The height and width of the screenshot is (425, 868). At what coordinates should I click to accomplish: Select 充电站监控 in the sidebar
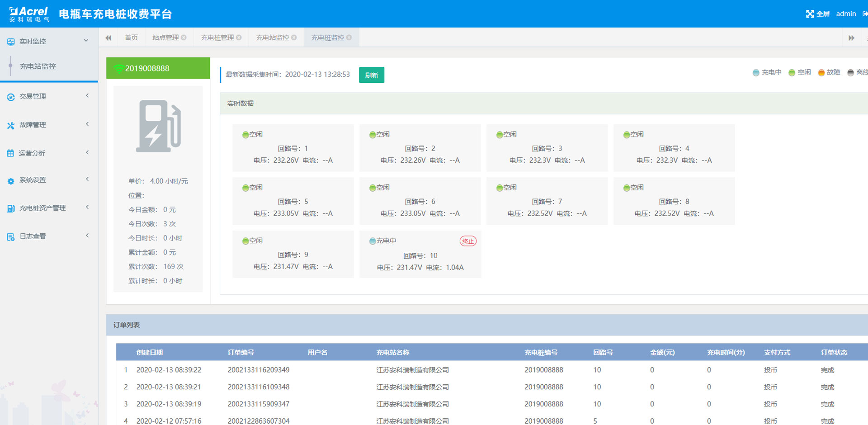click(x=38, y=66)
